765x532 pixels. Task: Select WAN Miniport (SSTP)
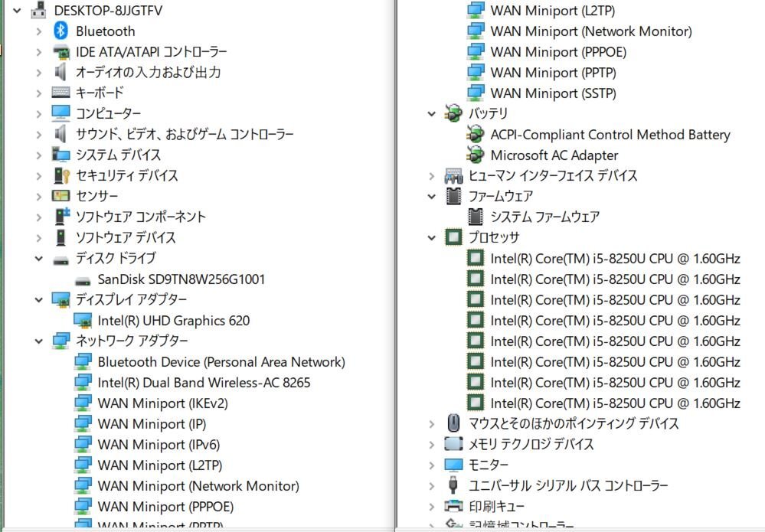553,93
